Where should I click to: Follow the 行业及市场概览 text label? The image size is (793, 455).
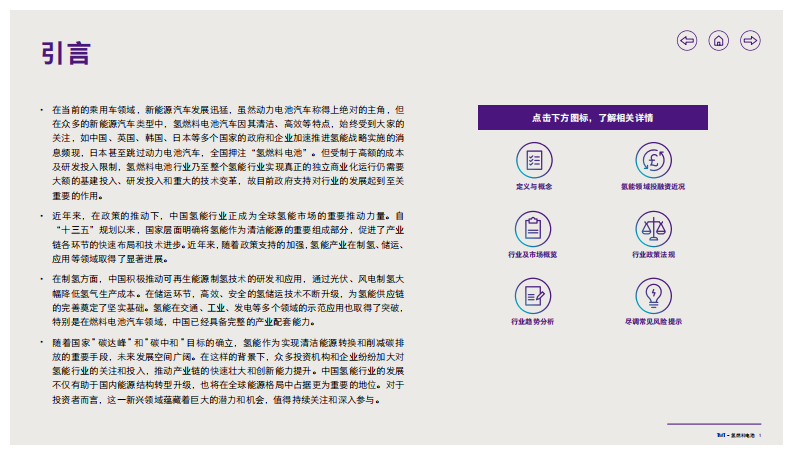[533, 255]
